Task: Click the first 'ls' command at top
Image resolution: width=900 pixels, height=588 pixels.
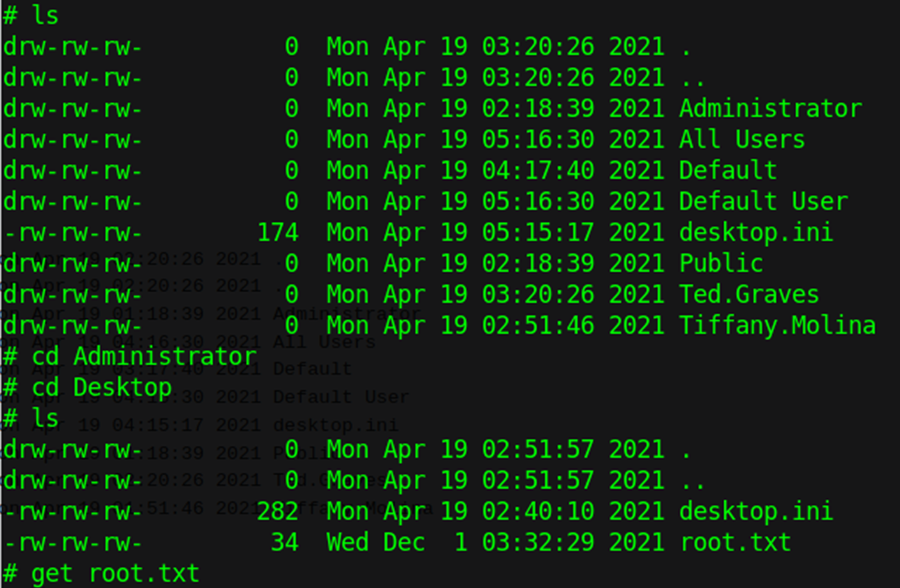Action: click(x=31, y=15)
